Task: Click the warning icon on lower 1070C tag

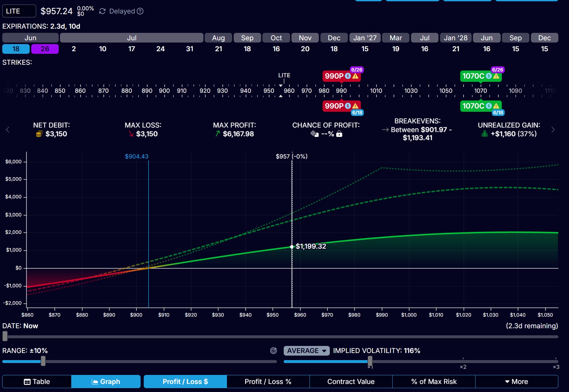Action: click(496, 106)
